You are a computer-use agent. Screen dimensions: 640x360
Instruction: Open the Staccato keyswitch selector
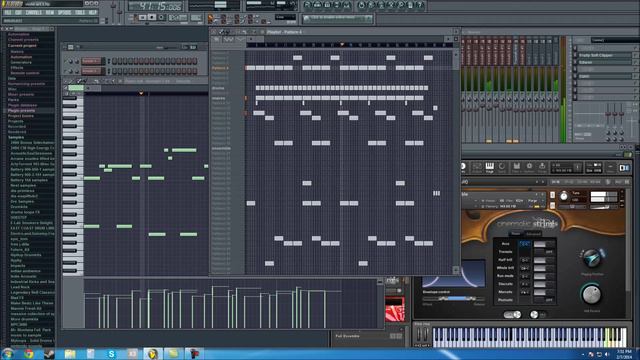tap(525, 284)
